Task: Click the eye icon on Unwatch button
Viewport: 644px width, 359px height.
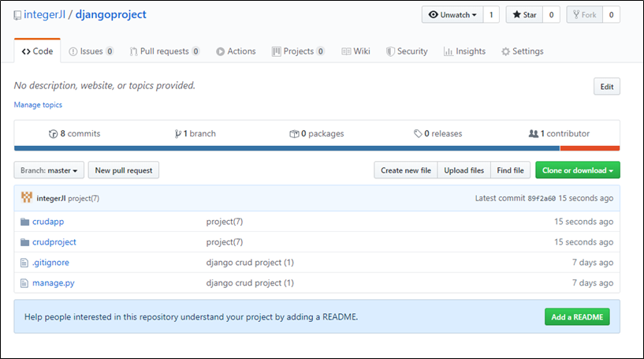Action: [433, 15]
